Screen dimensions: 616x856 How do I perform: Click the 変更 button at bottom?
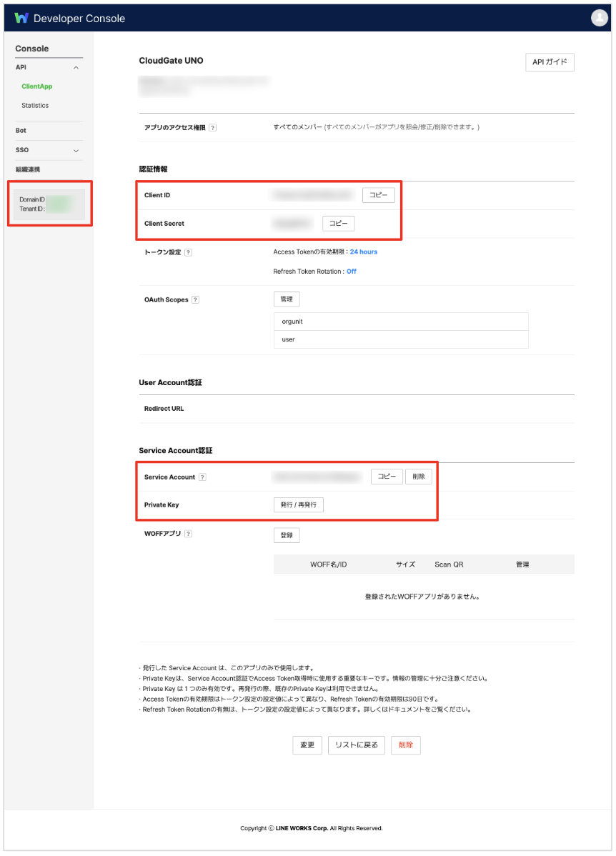[x=307, y=745]
